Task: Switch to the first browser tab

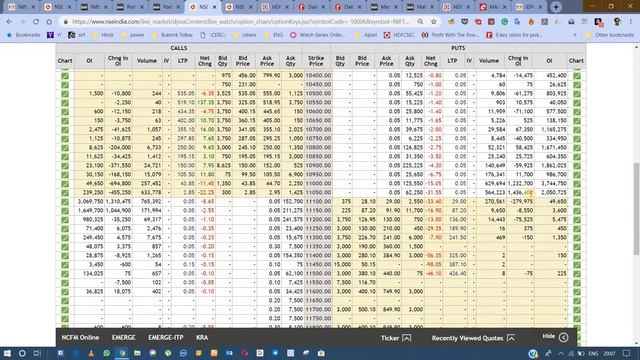Action: tap(21, 7)
